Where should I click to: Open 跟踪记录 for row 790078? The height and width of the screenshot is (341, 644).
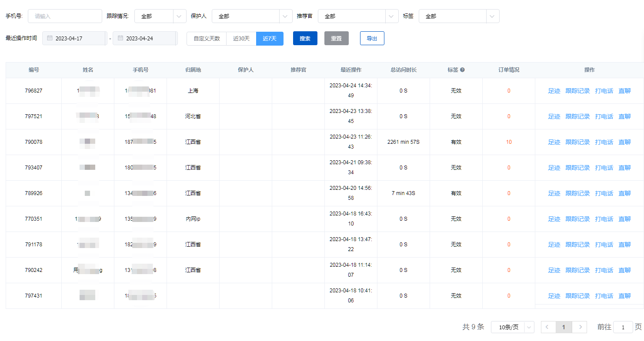coord(577,142)
